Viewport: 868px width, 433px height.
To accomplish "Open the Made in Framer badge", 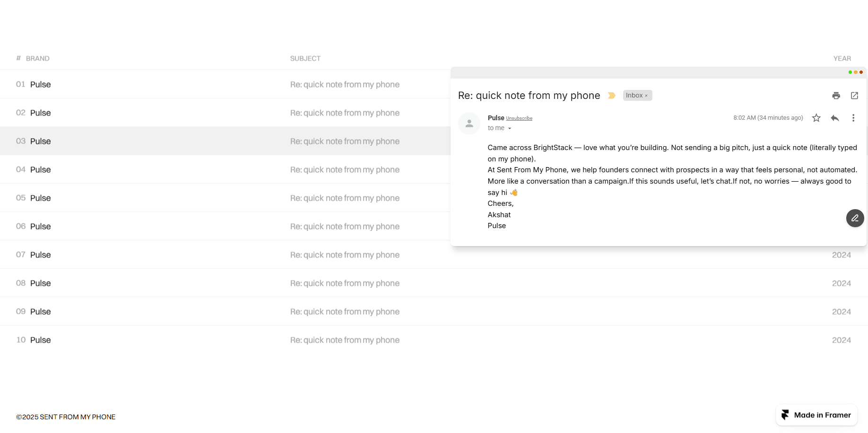I will [816, 415].
